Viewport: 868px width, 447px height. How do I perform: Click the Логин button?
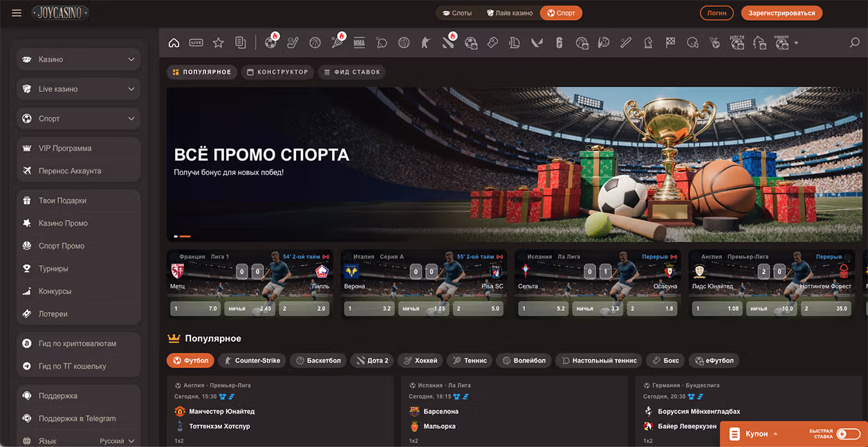[x=717, y=13]
